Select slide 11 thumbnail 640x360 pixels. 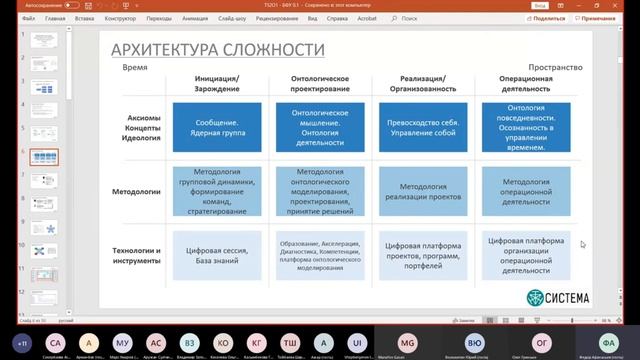coord(44,275)
